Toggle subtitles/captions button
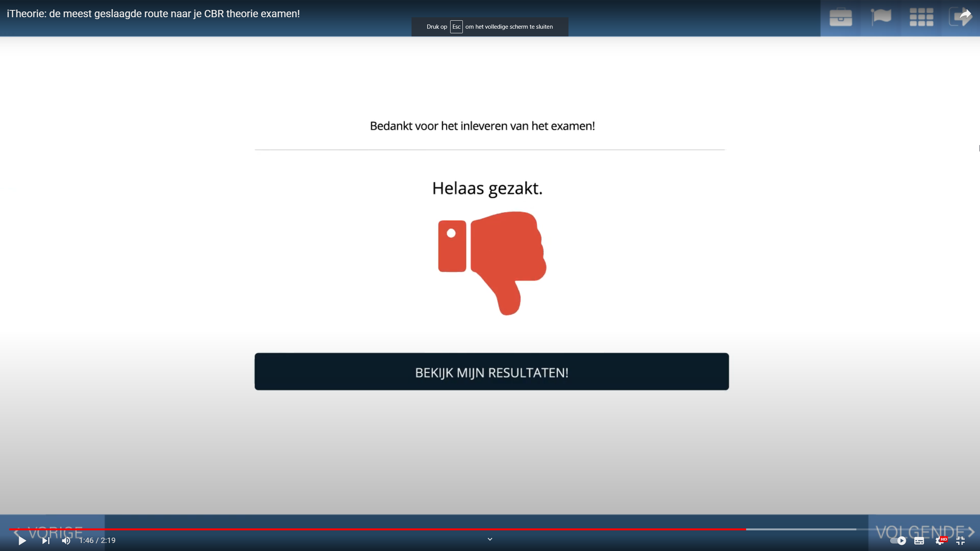This screenshot has width=980, height=551. [919, 540]
